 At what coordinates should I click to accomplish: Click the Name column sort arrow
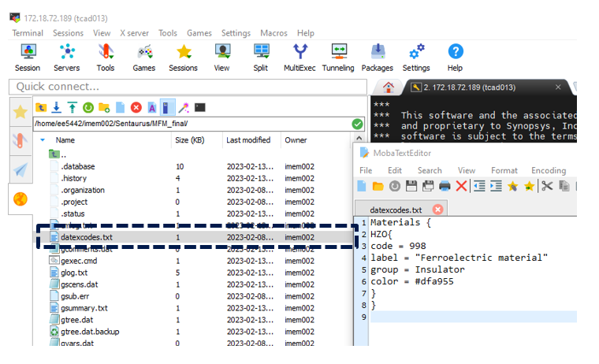click(43, 140)
